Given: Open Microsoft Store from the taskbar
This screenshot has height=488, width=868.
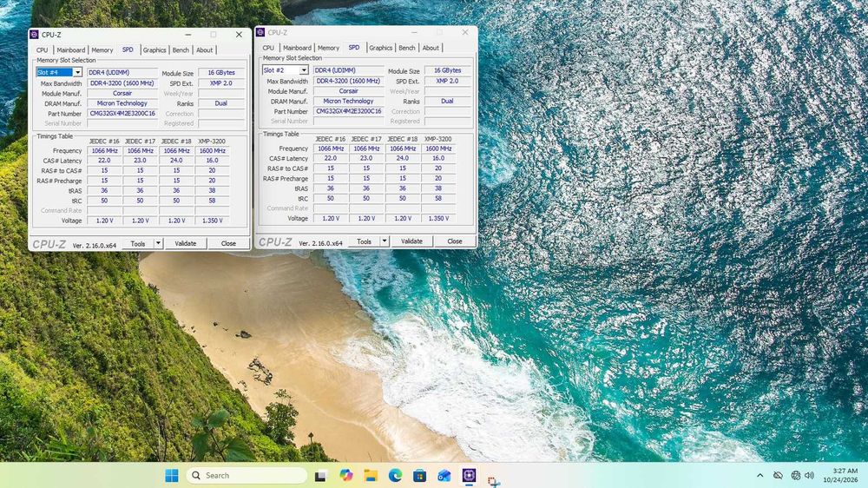Looking at the screenshot, I should (x=419, y=475).
